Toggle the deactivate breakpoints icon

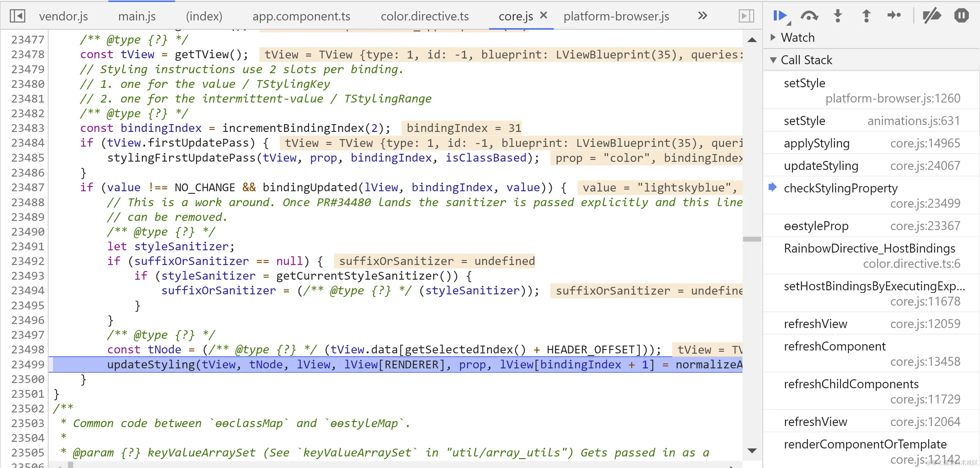click(931, 16)
